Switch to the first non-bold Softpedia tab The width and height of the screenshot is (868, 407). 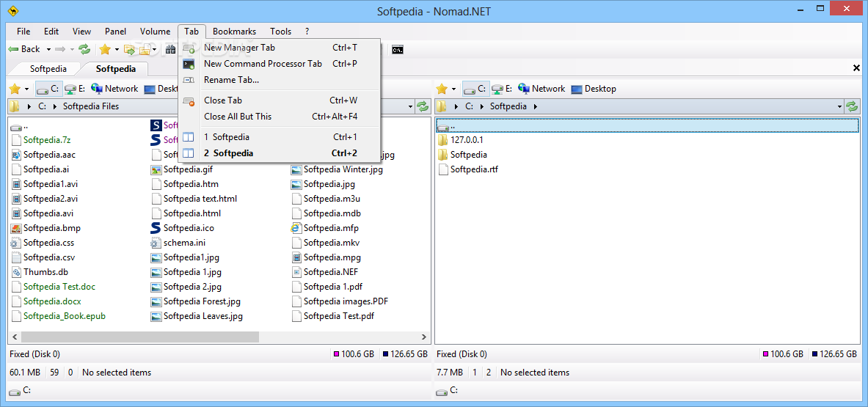48,69
